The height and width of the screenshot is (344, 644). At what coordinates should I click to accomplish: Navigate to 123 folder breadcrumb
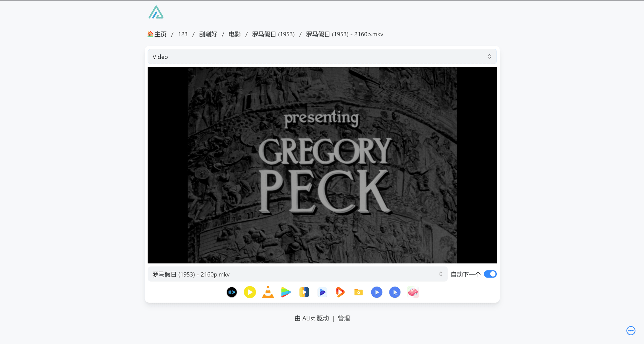(183, 34)
